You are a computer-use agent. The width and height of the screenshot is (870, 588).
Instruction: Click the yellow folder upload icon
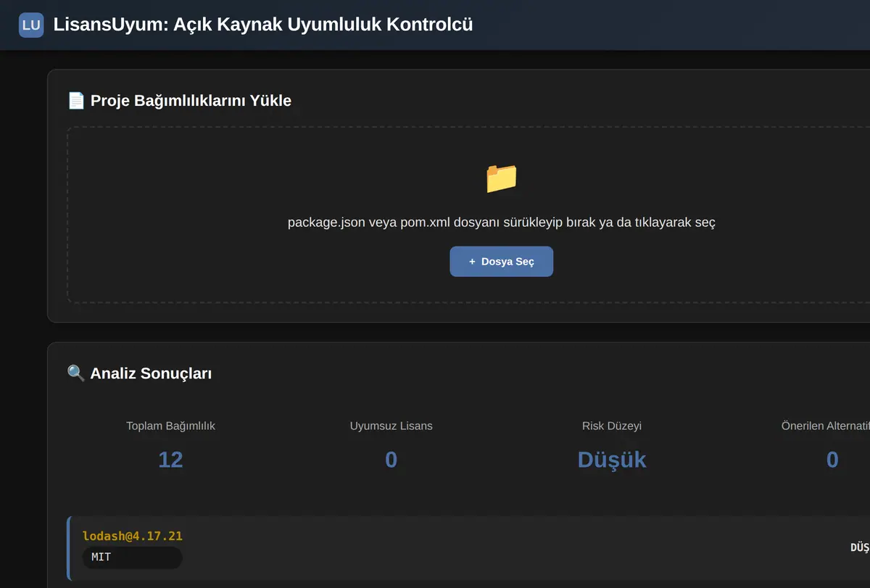tap(501, 178)
